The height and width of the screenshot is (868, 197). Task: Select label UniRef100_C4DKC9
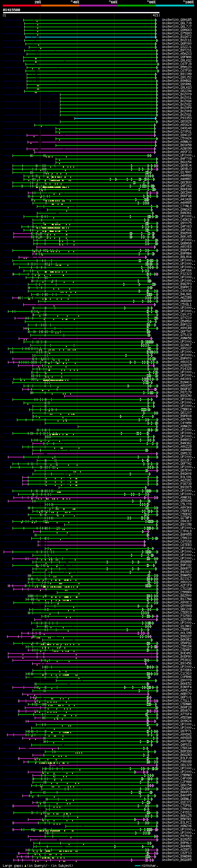(x=177, y=220)
